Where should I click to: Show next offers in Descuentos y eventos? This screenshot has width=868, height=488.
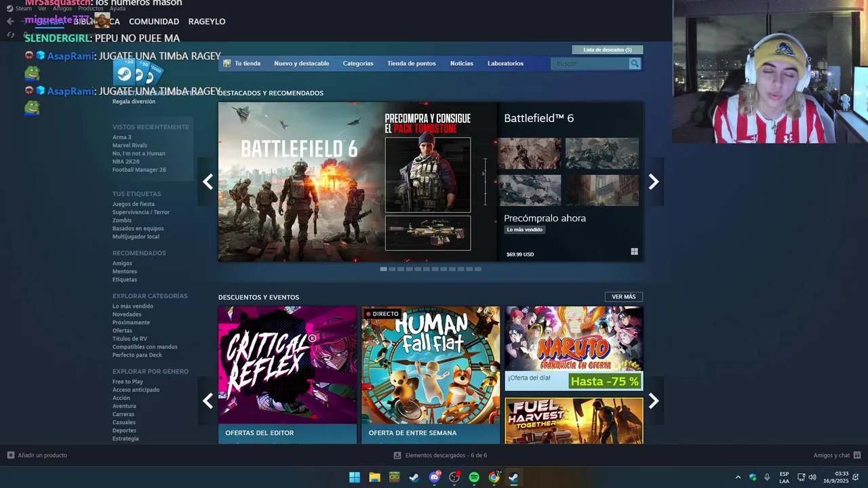click(x=654, y=401)
